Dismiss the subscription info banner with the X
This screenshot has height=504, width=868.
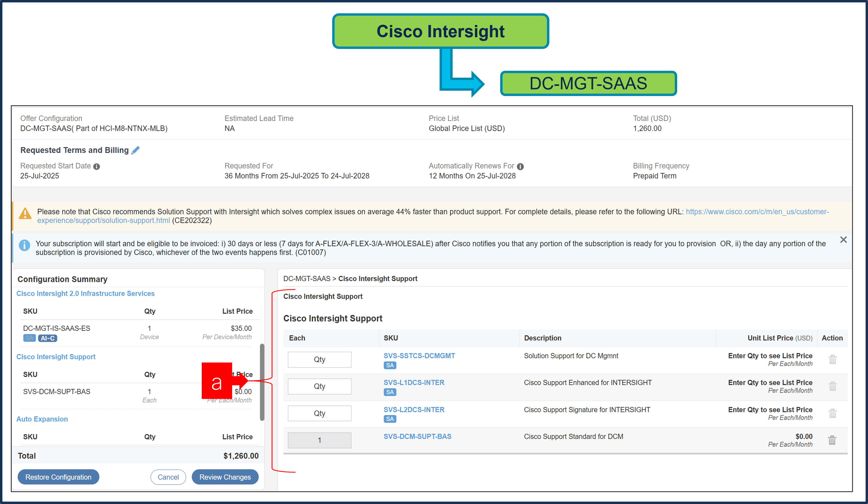844,240
